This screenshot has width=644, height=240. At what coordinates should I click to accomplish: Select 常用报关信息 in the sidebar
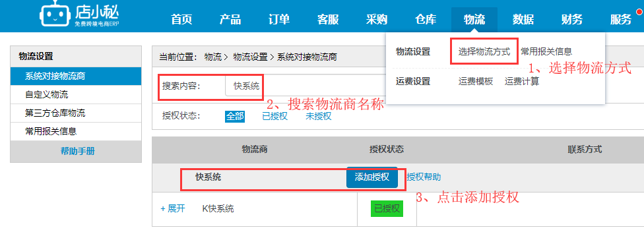76,131
